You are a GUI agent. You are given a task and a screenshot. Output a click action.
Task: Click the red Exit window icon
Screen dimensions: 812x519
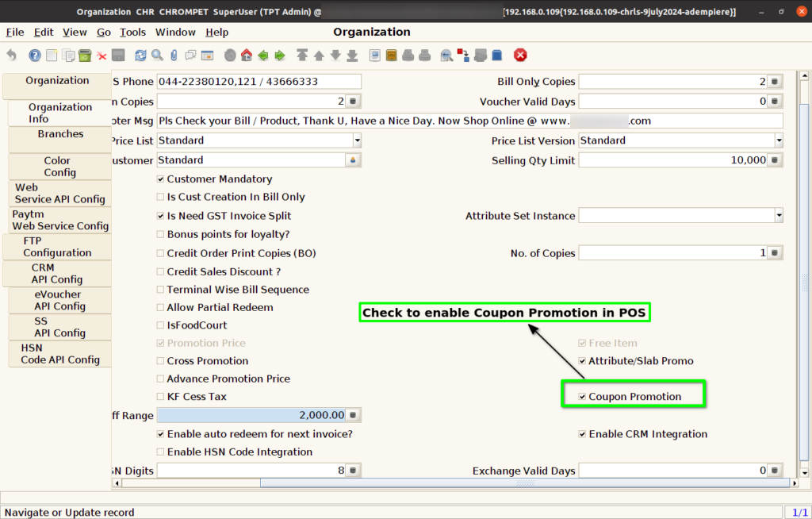520,55
